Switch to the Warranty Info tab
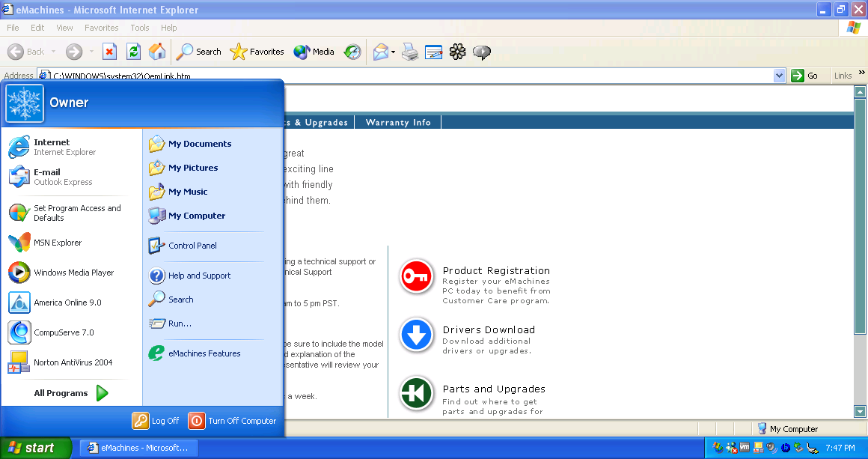The image size is (868, 459). coord(398,122)
